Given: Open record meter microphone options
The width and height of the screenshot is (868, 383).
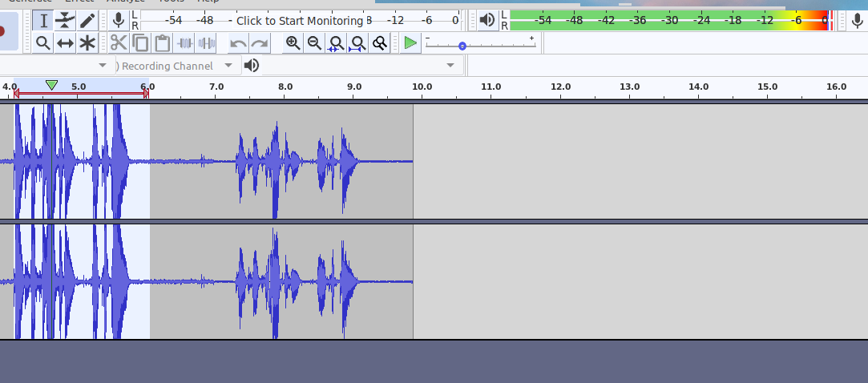Looking at the screenshot, I should pos(118,21).
